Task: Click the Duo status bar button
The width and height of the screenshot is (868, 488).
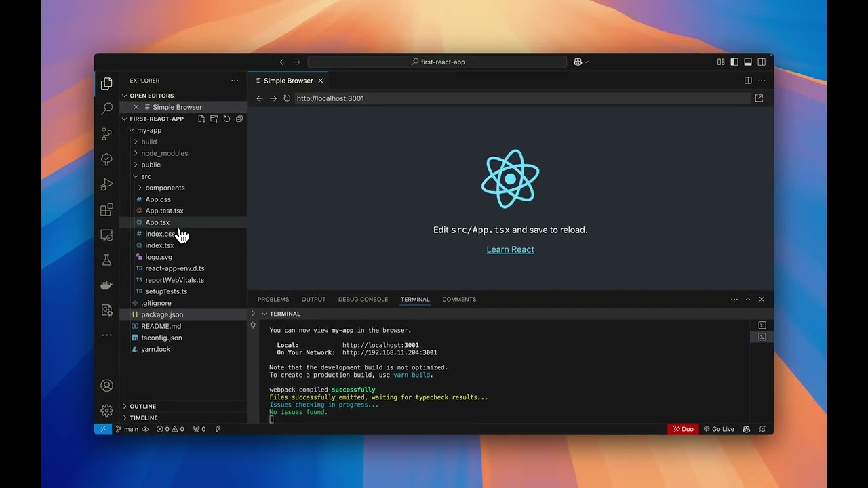Action: (x=684, y=429)
